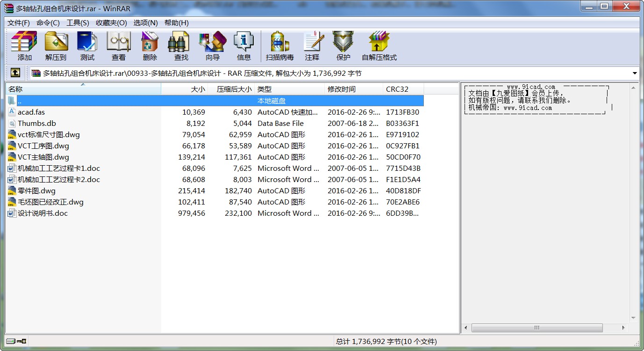
Task: Show archive 信息 (Info) icon
Action: click(x=243, y=42)
